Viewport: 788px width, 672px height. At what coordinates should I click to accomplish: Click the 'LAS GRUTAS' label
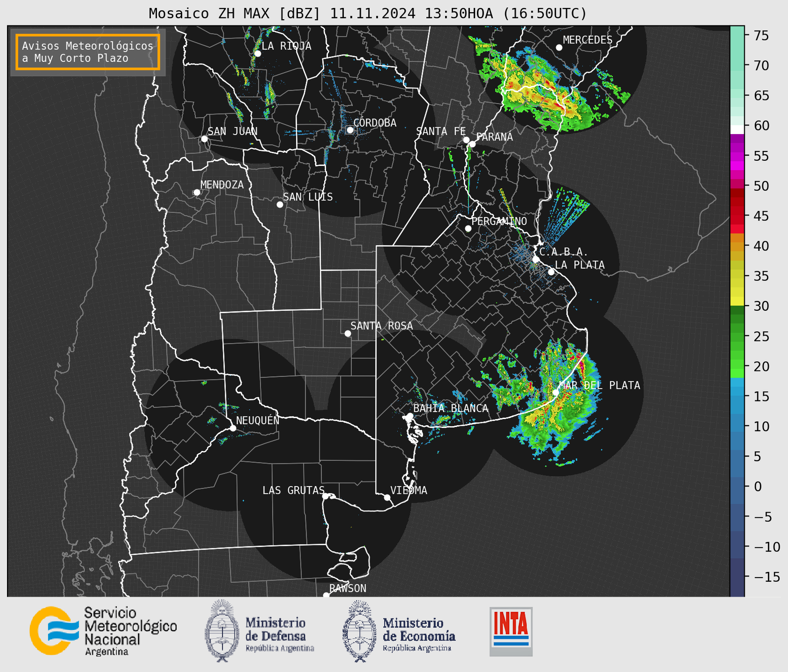point(293,490)
